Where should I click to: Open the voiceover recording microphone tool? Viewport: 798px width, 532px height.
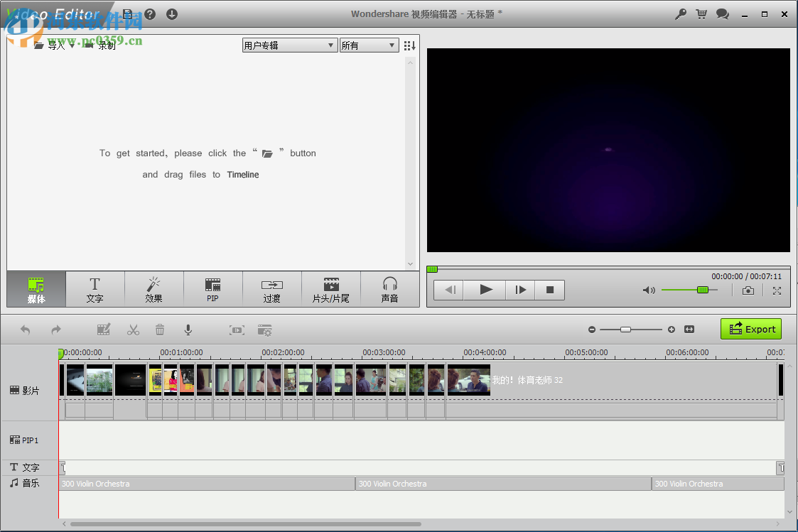click(188, 330)
